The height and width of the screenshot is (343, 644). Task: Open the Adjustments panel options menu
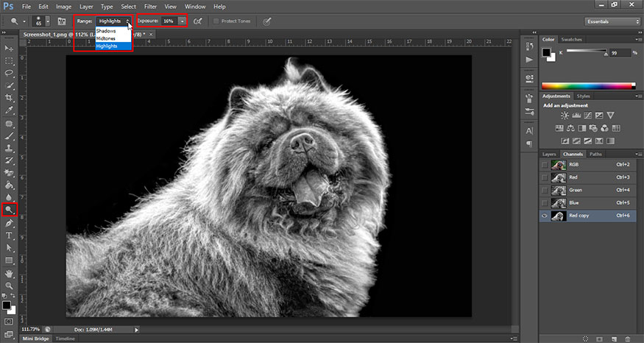[638, 96]
